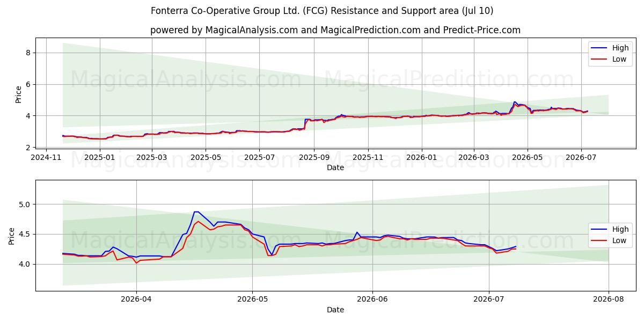644x322 pixels.
Task: Click the '2025-05' x-axis label on the top chart
Action: [206, 157]
